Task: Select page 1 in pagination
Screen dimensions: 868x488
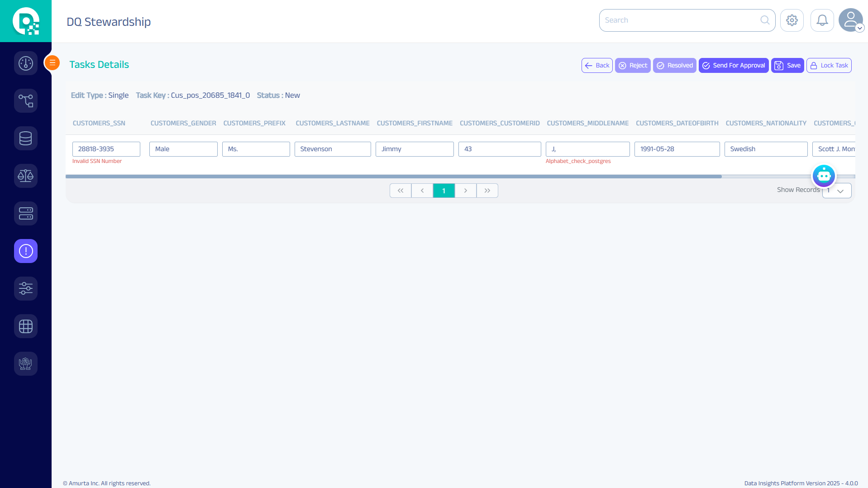Action: pos(444,191)
